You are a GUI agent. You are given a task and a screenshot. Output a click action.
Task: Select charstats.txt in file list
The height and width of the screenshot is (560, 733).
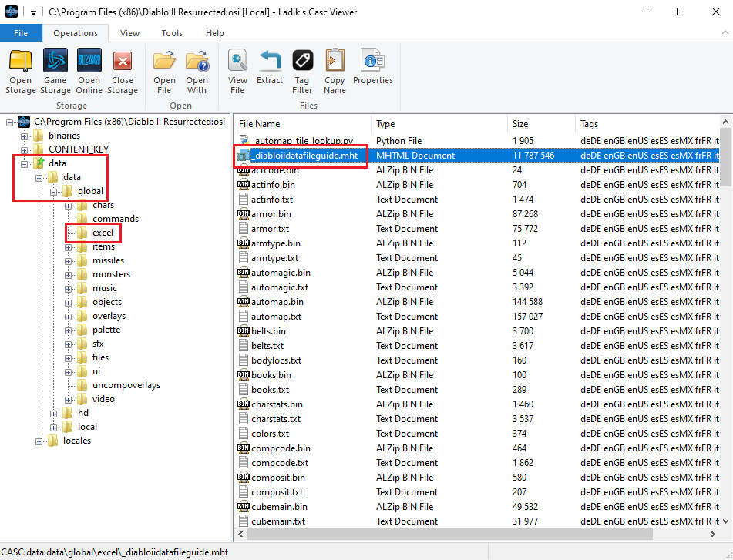pyautogui.click(x=275, y=419)
